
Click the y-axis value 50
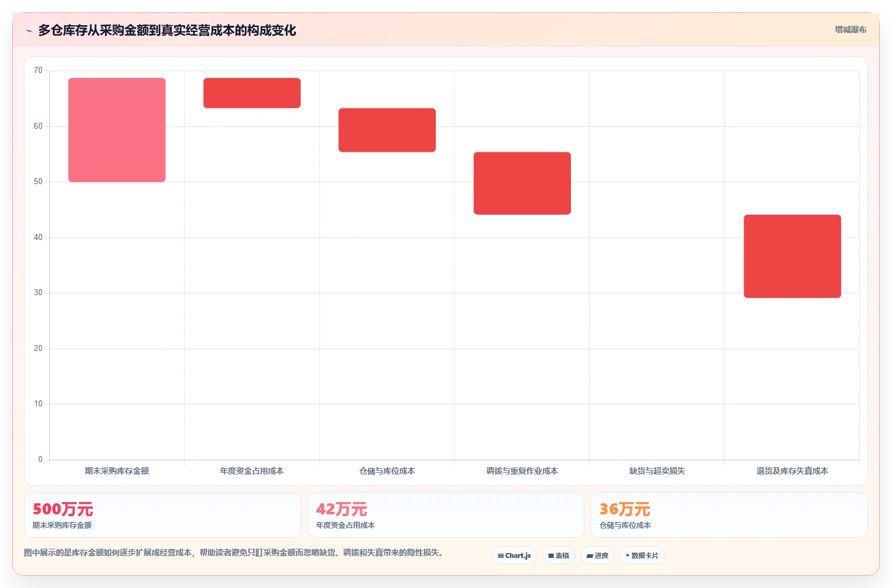click(x=38, y=182)
